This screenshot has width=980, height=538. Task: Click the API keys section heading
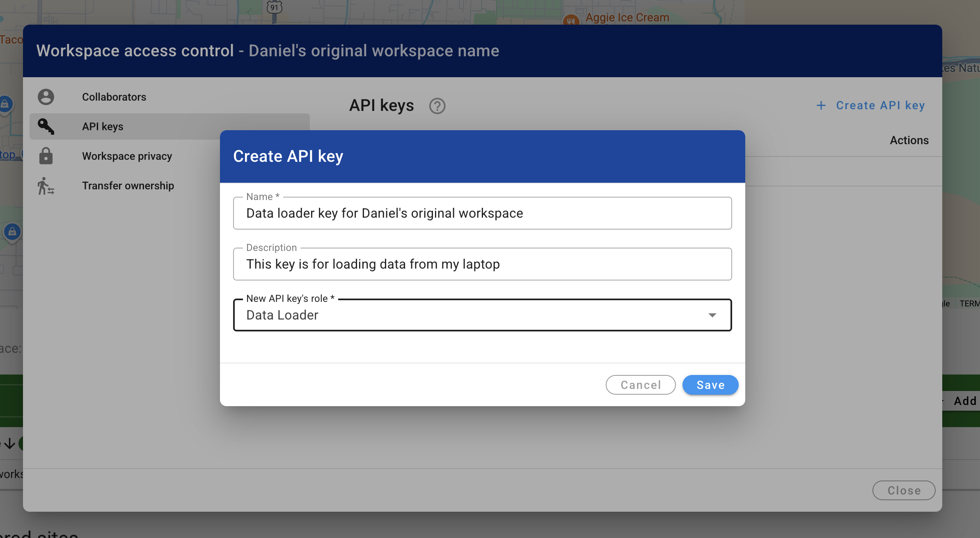click(x=381, y=106)
